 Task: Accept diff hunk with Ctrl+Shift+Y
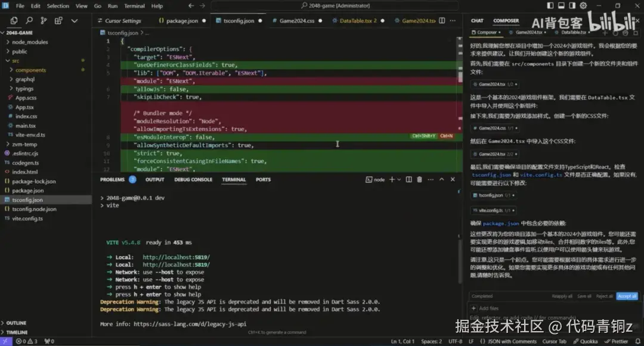[423, 136]
